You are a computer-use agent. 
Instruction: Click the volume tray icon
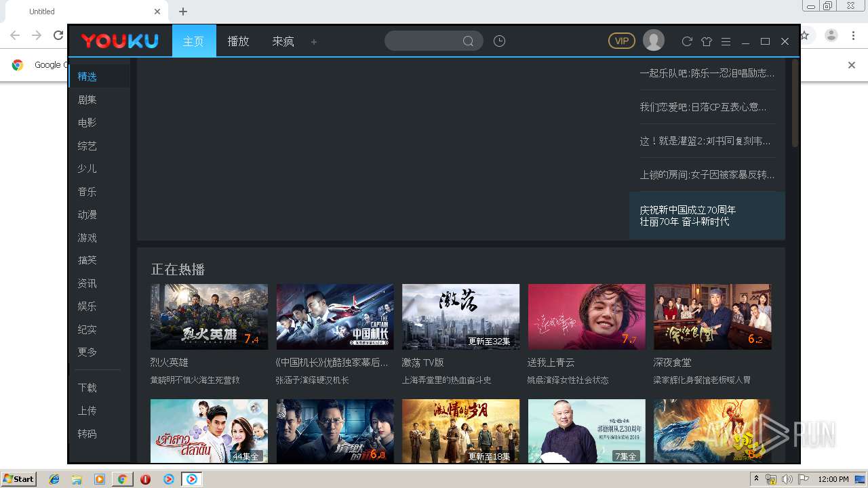click(787, 479)
